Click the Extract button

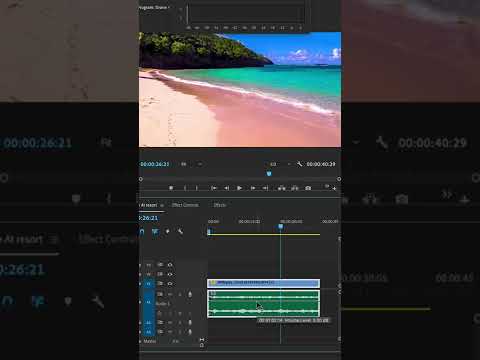[295, 188]
